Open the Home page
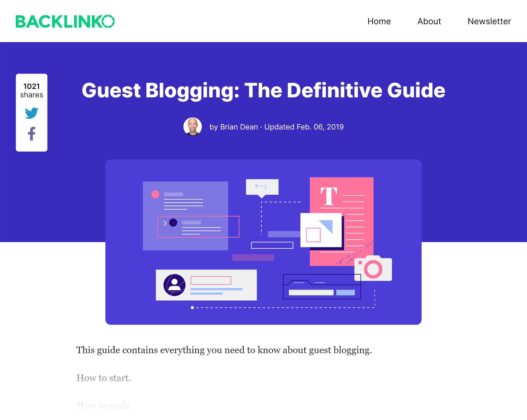 (379, 21)
